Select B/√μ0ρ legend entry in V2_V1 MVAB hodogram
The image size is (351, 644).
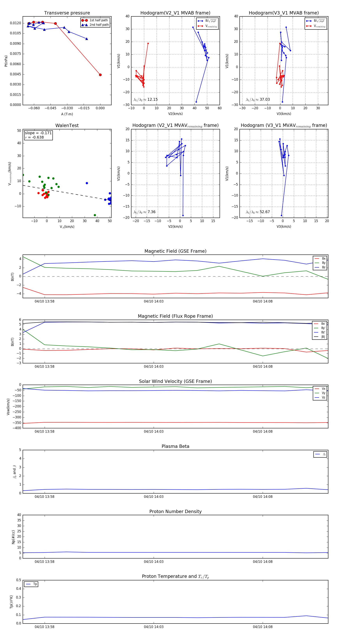pyautogui.click(x=207, y=21)
